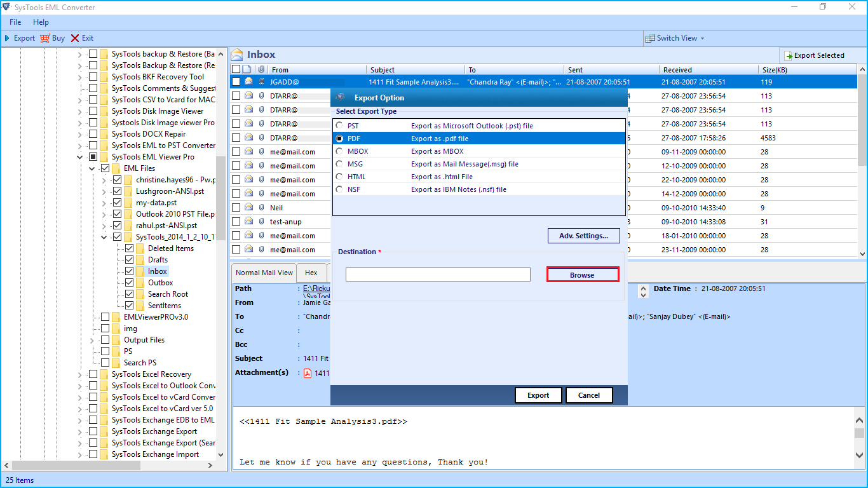868x488 pixels.
Task: Click the img folder icon
Action: point(116,329)
